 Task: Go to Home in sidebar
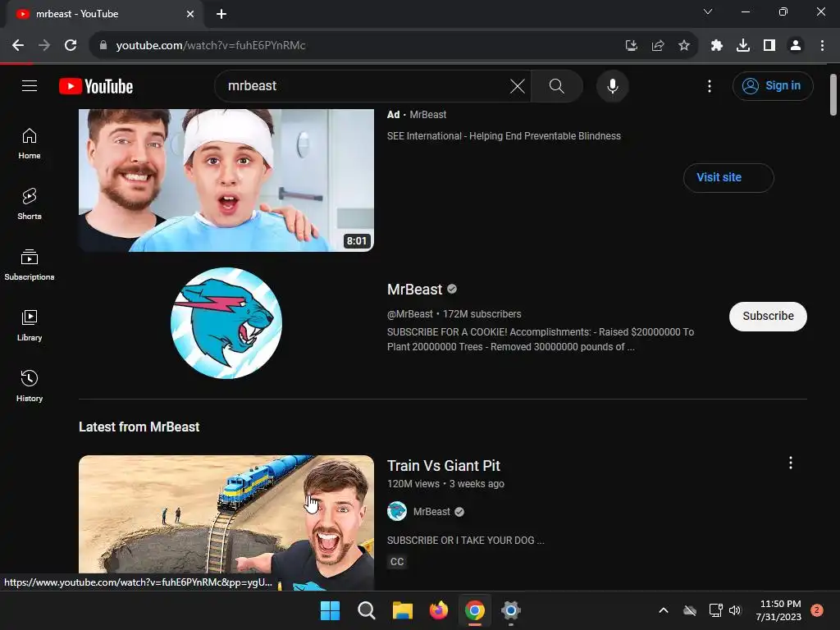pos(30,144)
